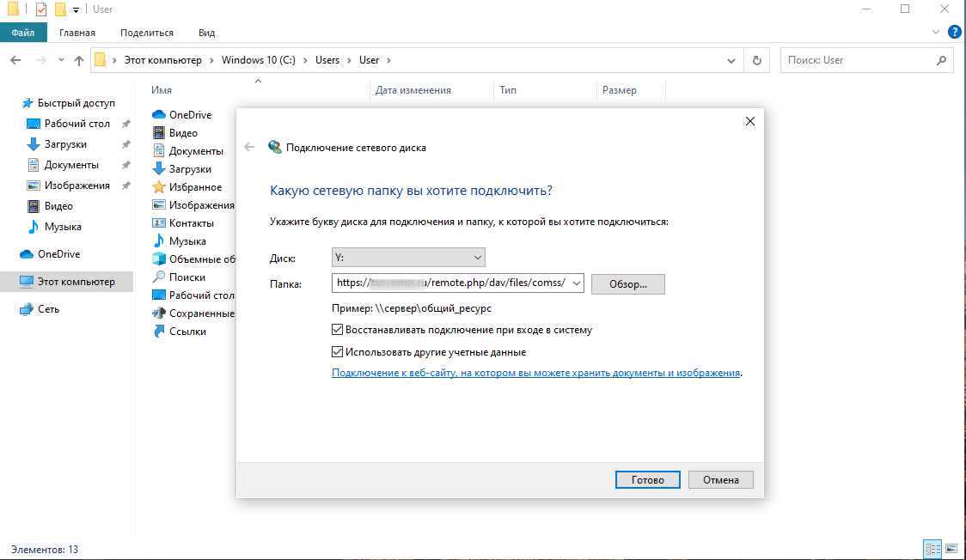Open the Изображения folder in the file list
The width and height of the screenshot is (966, 560).
[193, 205]
